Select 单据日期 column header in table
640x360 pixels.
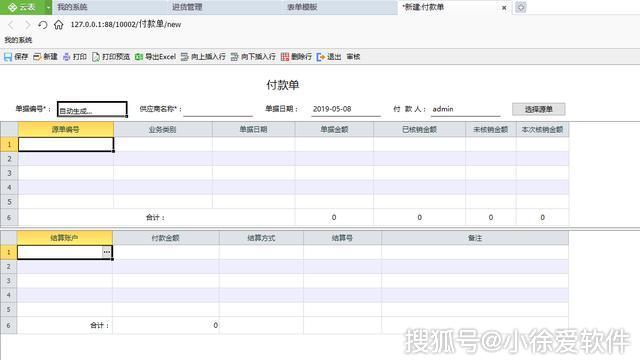[x=253, y=129]
